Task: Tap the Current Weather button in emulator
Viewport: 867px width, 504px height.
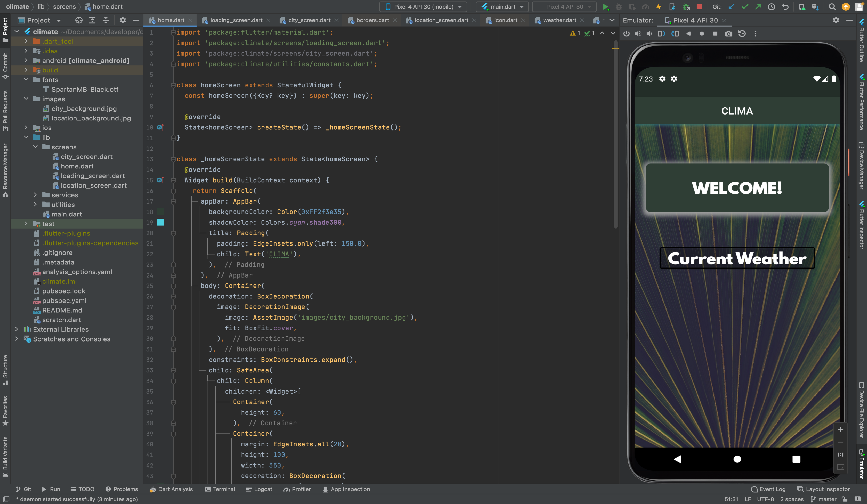Action: pyautogui.click(x=737, y=258)
